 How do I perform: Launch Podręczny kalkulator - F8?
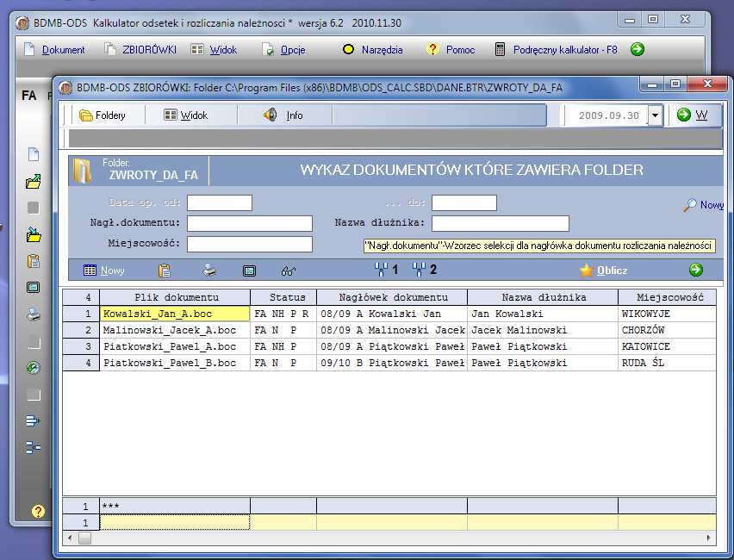[557, 50]
